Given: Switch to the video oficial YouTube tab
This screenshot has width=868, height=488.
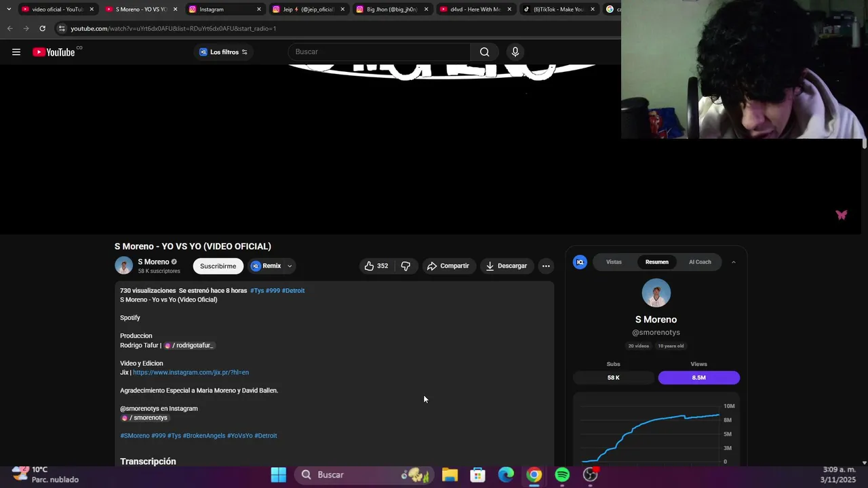Looking at the screenshot, I should tap(57, 9).
